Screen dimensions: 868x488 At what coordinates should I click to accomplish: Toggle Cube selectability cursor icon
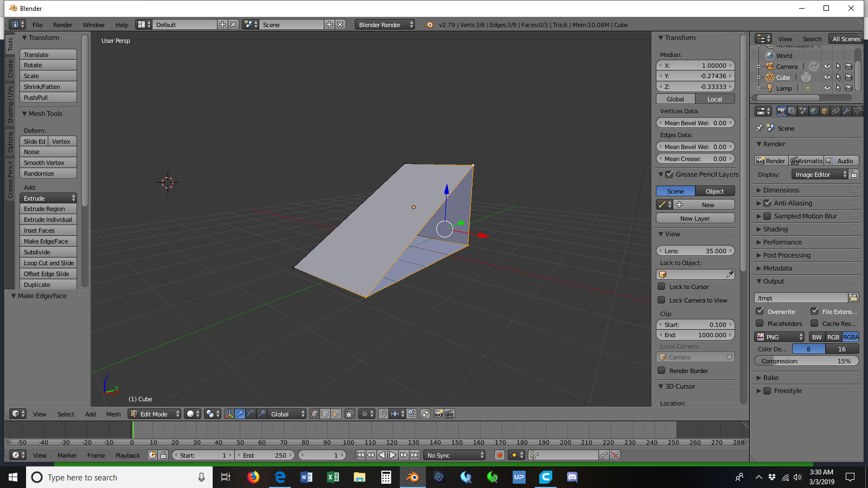(838, 78)
